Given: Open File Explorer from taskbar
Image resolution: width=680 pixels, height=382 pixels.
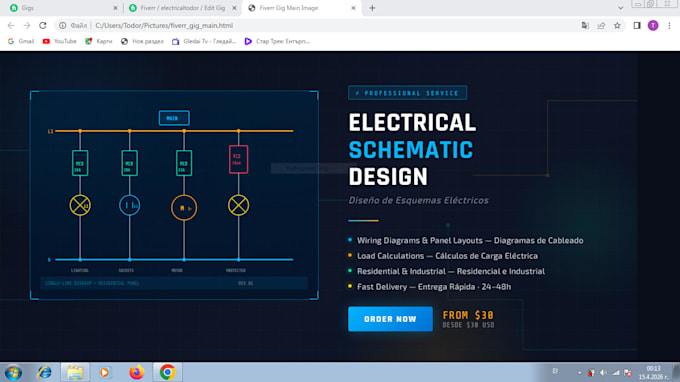Looking at the screenshot, I should point(75,372).
